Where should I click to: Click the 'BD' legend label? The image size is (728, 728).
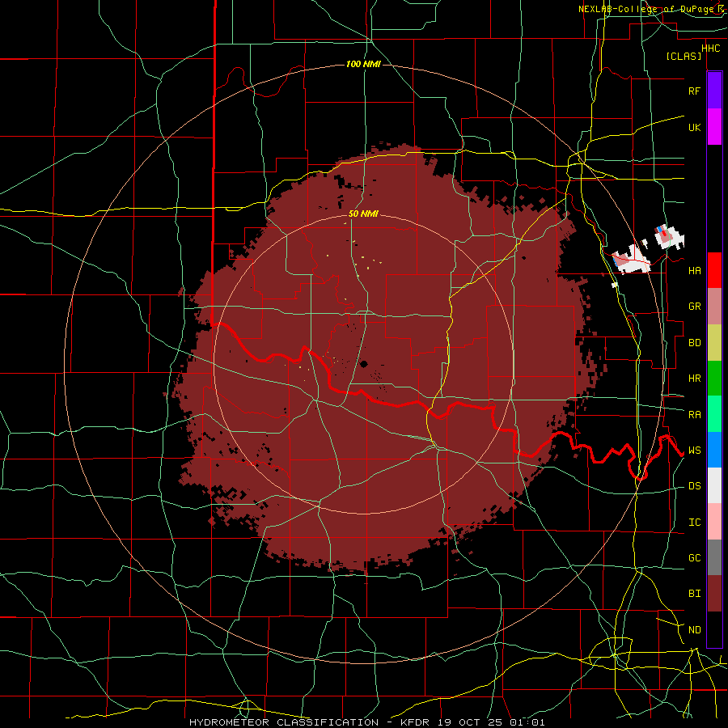coord(694,343)
